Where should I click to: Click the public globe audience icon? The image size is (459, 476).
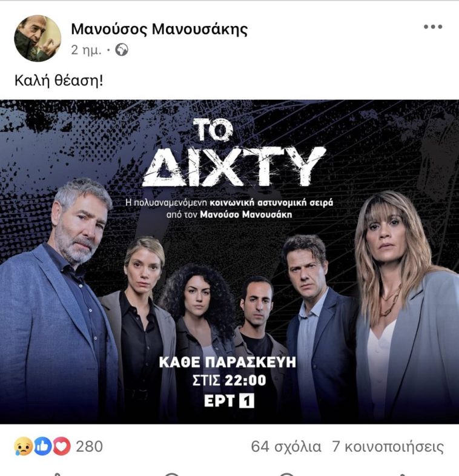122,50
